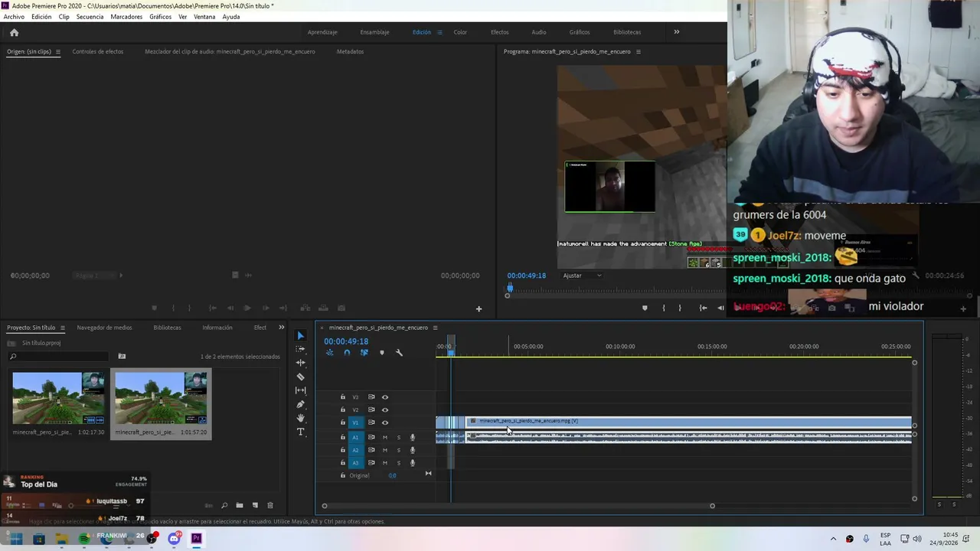Screen dimensions: 980x551
Task: Select the Razor tool
Action: [300, 377]
